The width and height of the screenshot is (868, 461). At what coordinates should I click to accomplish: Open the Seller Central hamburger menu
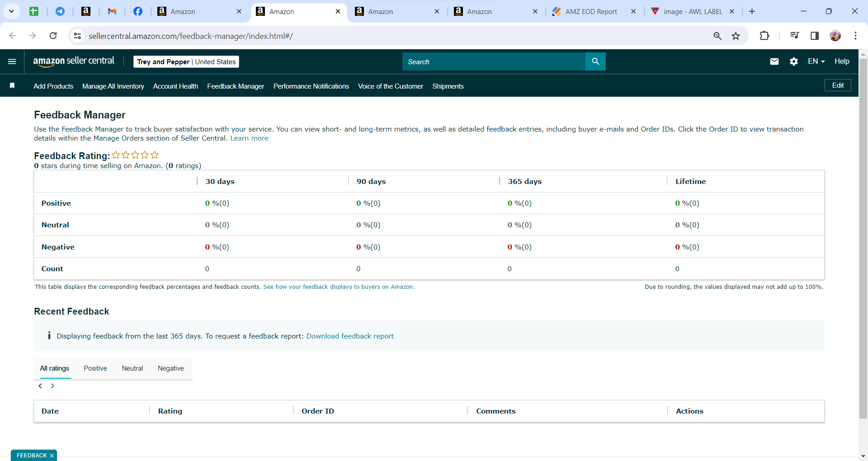click(x=12, y=61)
